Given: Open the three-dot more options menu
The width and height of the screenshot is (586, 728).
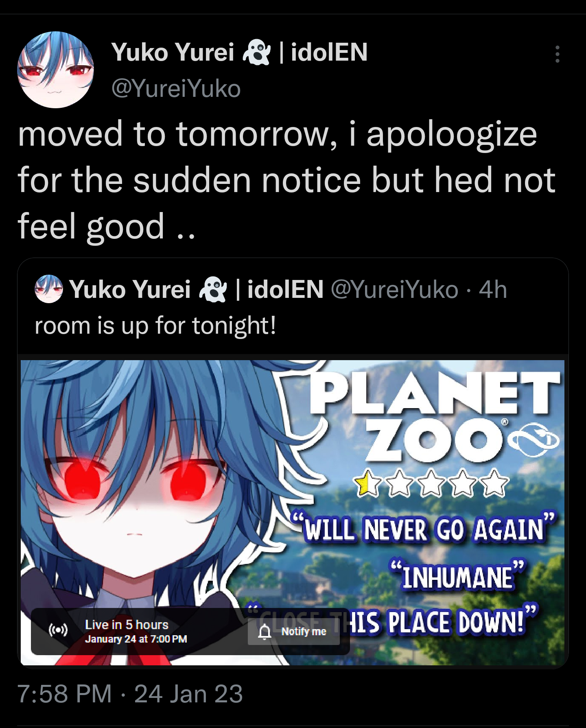Looking at the screenshot, I should (x=557, y=54).
